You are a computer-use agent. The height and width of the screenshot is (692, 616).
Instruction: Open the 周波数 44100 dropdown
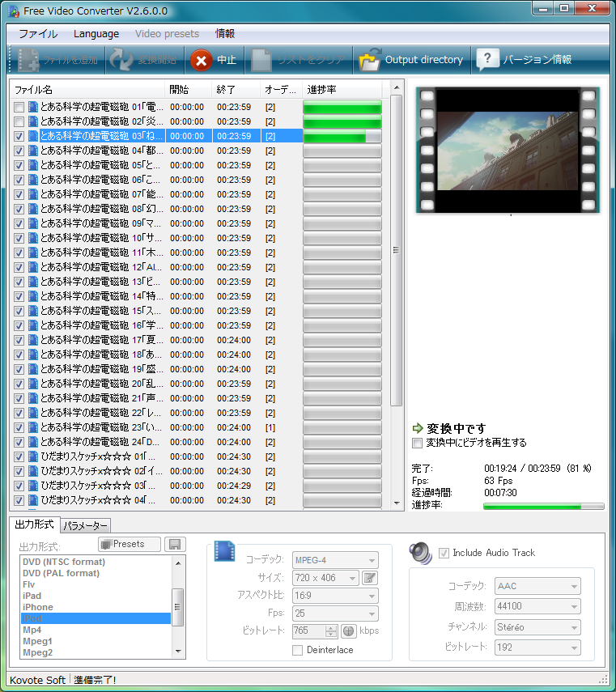(x=537, y=606)
